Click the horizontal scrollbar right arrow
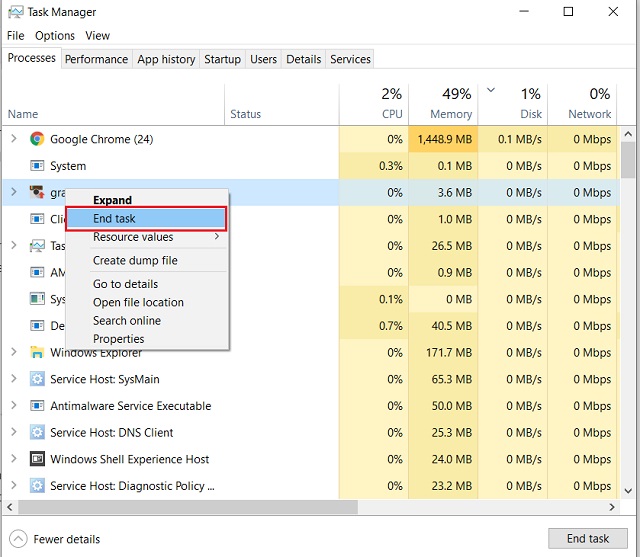Image resolution: width=640 pixels, height=557 pixels. click(x=611, y=507)
